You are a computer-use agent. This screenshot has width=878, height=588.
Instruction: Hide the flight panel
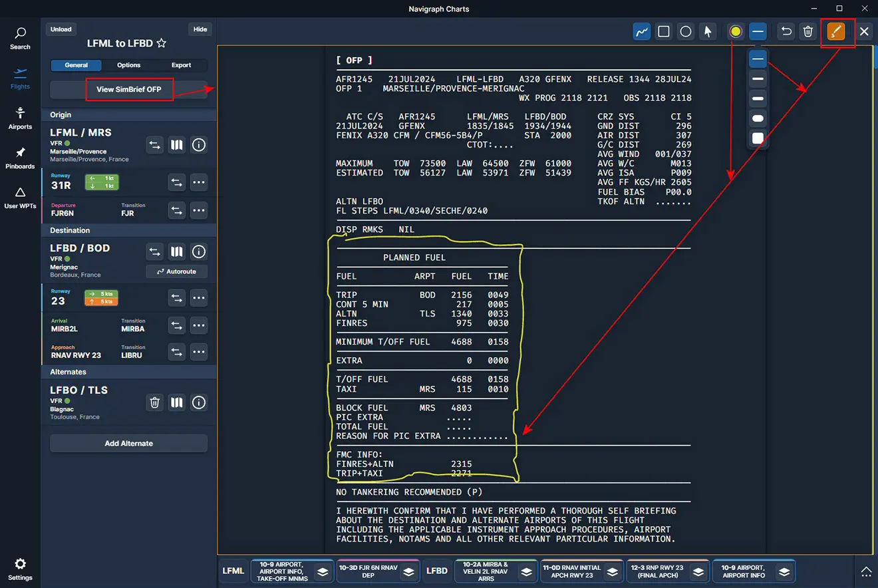click(200, 29)
